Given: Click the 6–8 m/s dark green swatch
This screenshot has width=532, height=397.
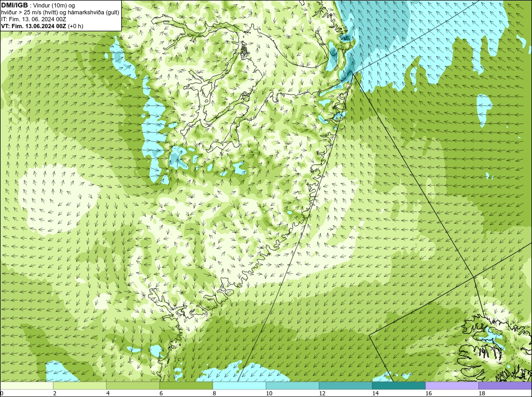Looking at the screenshot, I should tap(186, 386).
